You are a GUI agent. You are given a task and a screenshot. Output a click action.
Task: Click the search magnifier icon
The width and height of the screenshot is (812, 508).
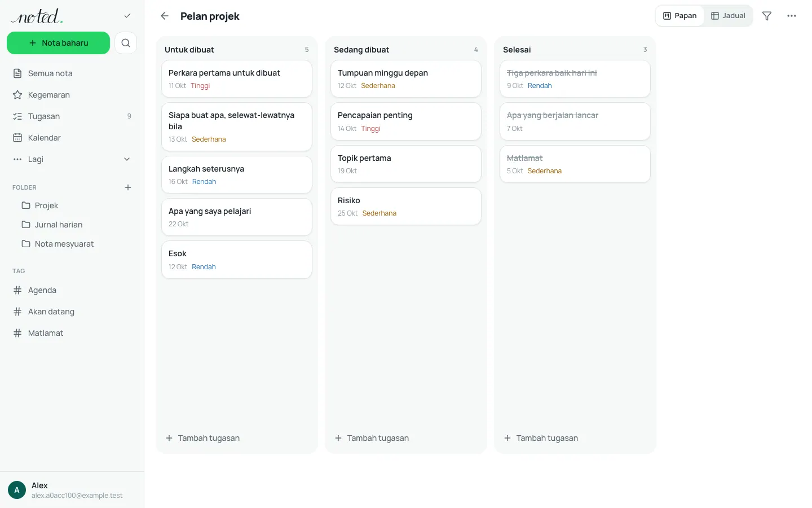click(x=126, y=43)
